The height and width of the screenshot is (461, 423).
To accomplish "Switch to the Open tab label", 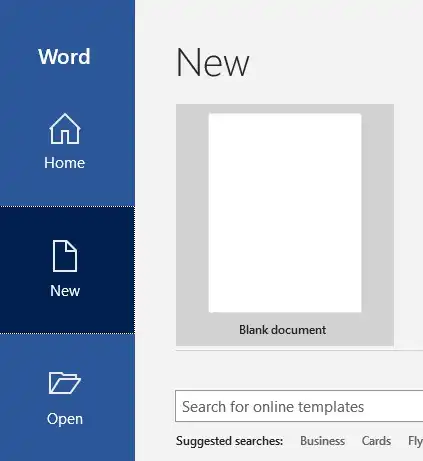I will coord(65,419).
